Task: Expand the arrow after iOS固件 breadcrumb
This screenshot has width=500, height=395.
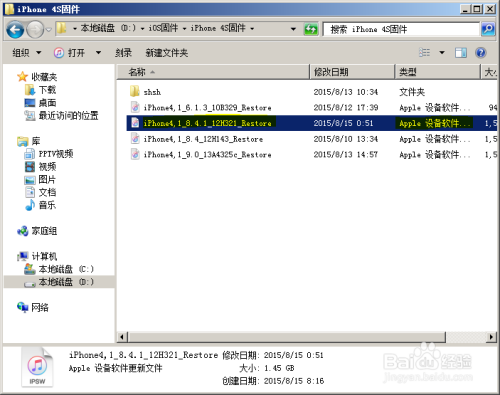Action: tap(184, 29)
